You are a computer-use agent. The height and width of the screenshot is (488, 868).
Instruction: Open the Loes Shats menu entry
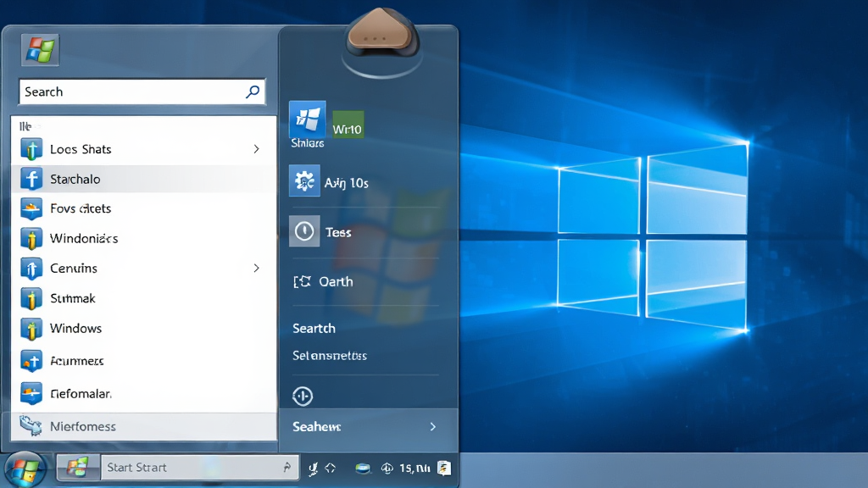point(144,149)
